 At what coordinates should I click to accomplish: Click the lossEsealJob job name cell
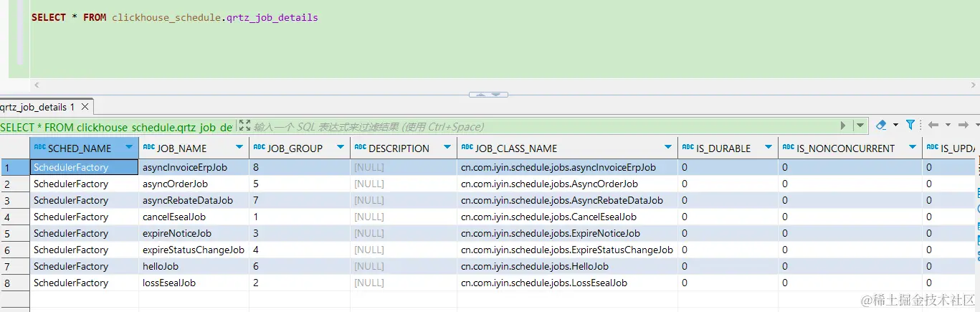click(194, 283)
